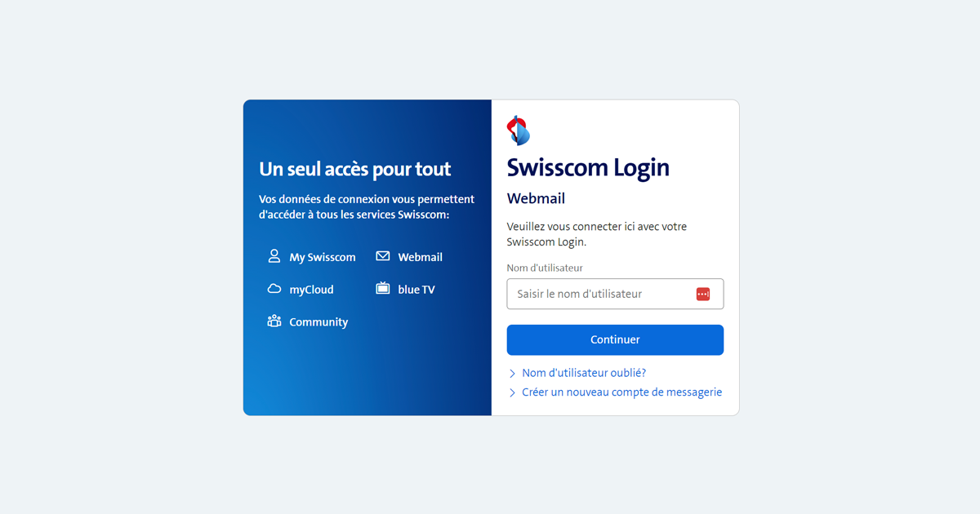The height and width of the screenshot is (514, 980).
Task: Select the My Swisscom service label
Action: (x=323, y=257)
